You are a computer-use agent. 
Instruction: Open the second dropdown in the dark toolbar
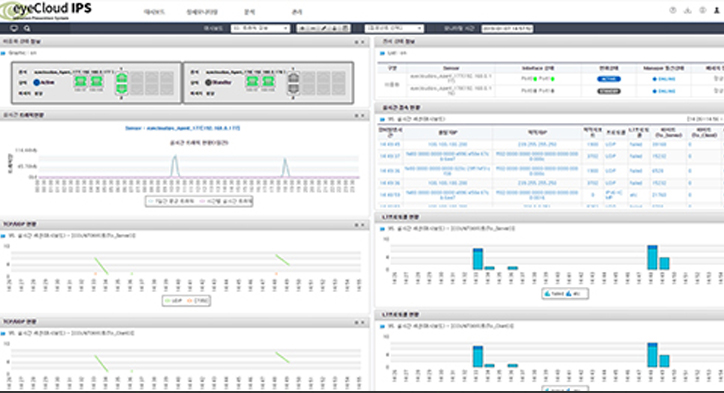click(394, 28)
